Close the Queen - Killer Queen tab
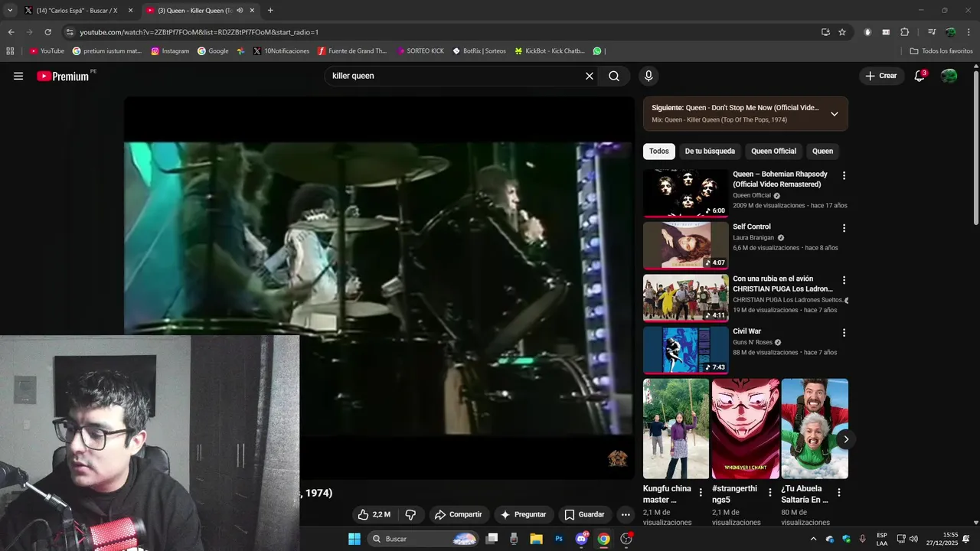This screenshot has height=551, width=980. coord(253,11)
